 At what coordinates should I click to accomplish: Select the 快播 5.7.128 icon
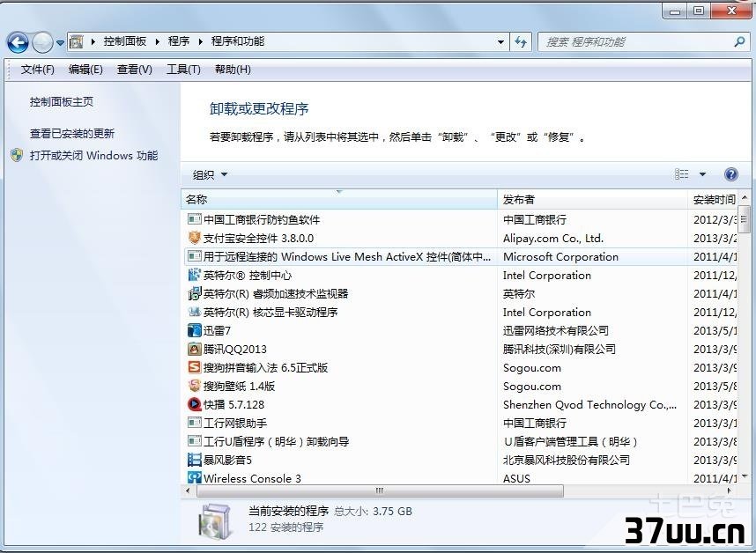point(195,404)
